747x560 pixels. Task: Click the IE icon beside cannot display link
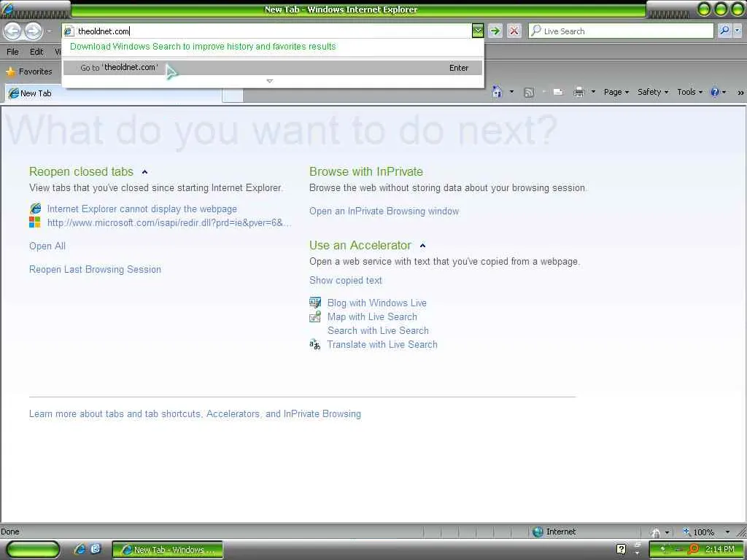coord(35,209)
